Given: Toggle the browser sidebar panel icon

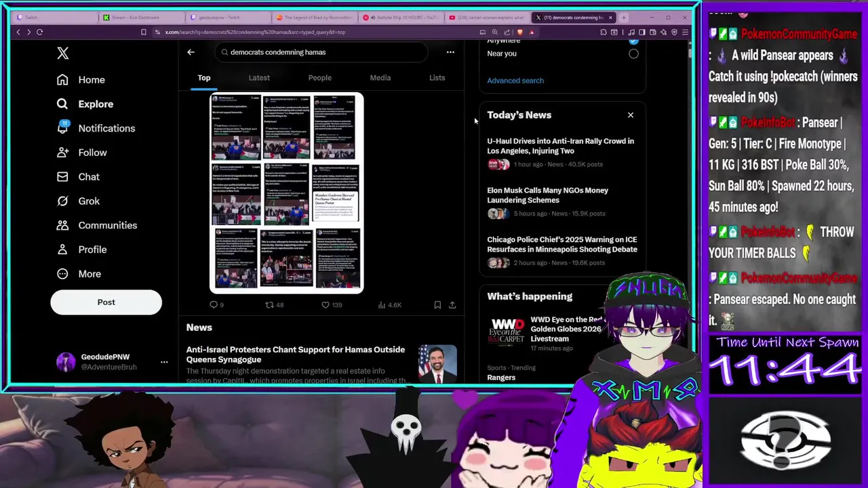Looking at the screenshot, I should 642,32.
